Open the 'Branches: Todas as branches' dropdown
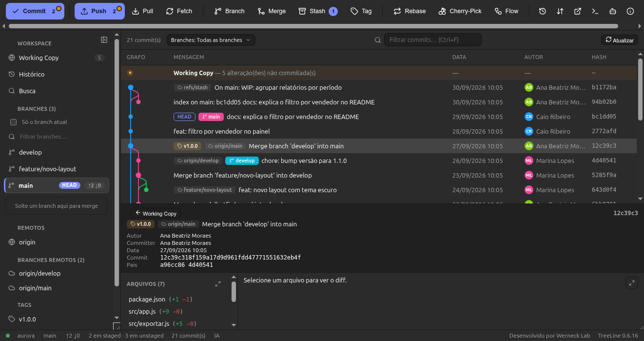Screen dimensions: 644x341 (x=211, y=40)
